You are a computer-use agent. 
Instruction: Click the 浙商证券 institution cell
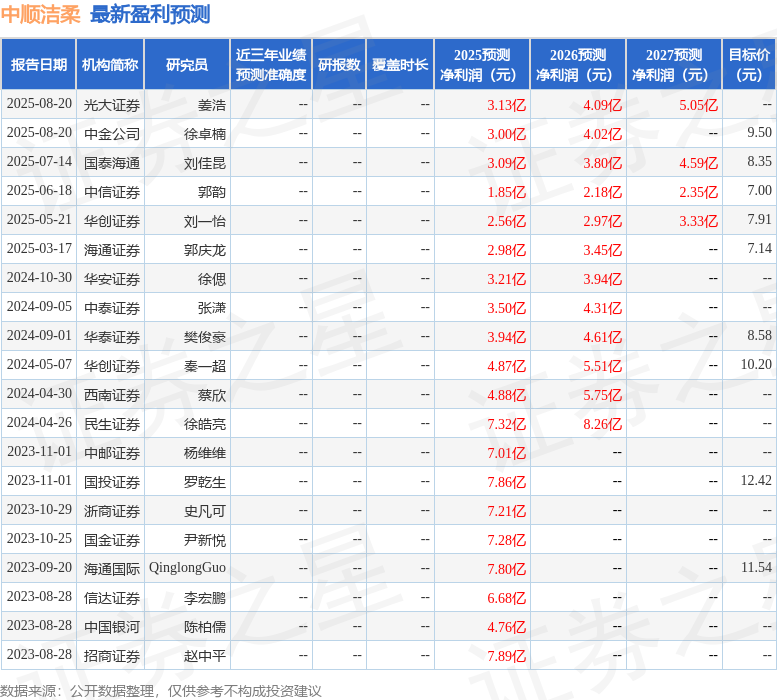[112, 511]
